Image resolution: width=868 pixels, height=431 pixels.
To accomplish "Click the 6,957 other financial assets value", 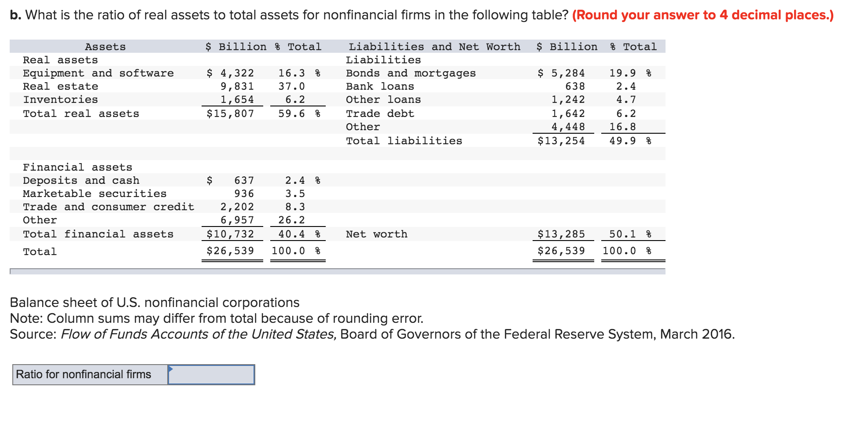I will coord(237,220).
